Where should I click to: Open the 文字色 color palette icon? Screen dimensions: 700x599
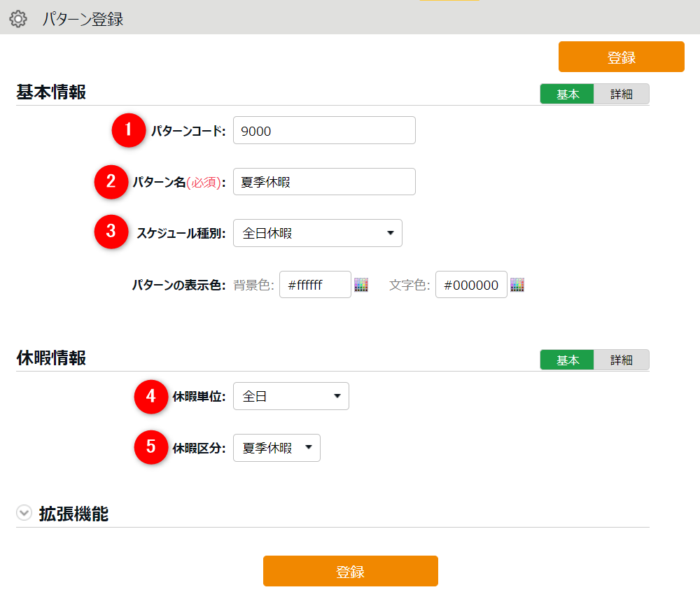tap(517, 285)
